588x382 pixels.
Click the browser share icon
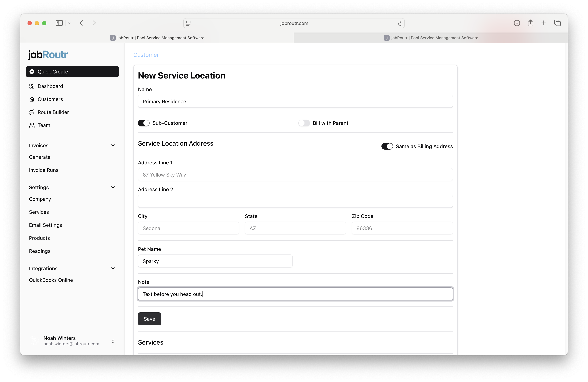(530, 23)
